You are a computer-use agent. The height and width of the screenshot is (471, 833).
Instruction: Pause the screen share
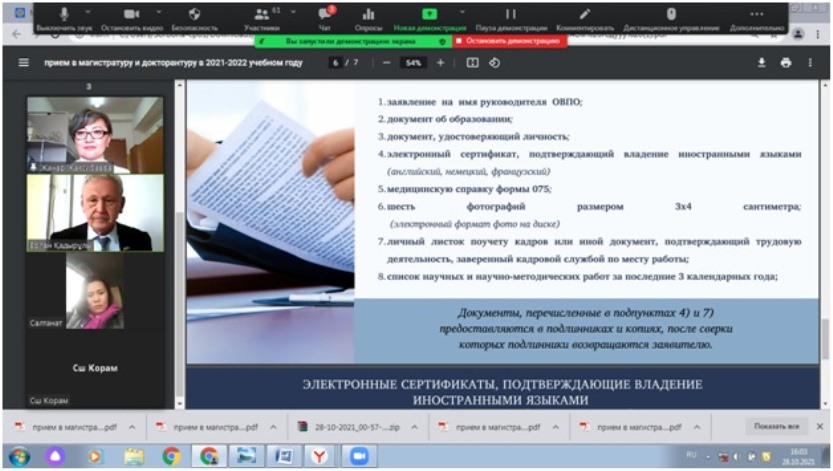pos(511,15)
